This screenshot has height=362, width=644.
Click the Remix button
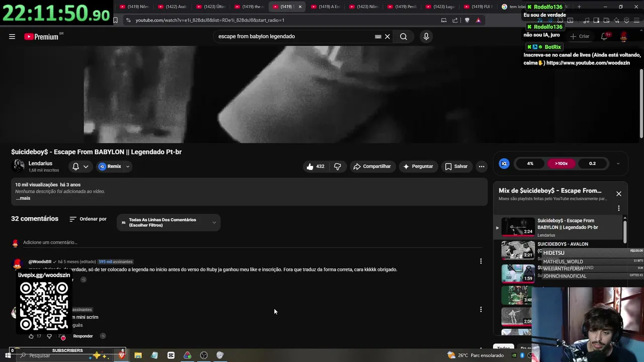[x=110, y=166]
